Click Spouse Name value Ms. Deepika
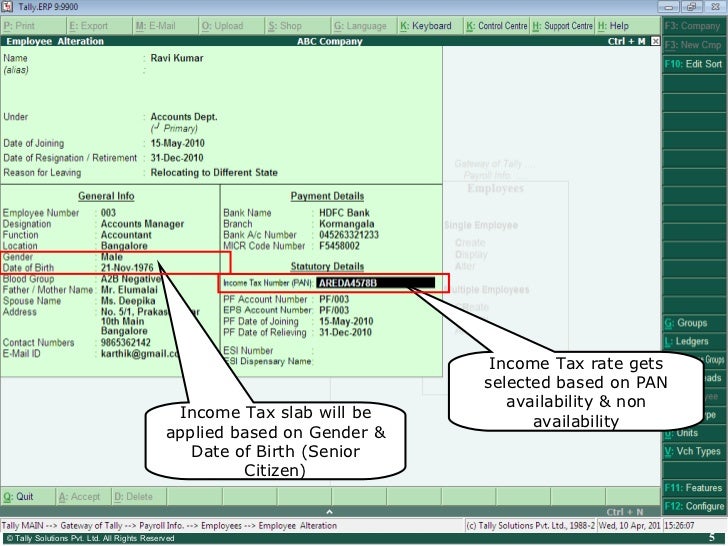Screen dimensions: 728x546 [x=128, y=301]
